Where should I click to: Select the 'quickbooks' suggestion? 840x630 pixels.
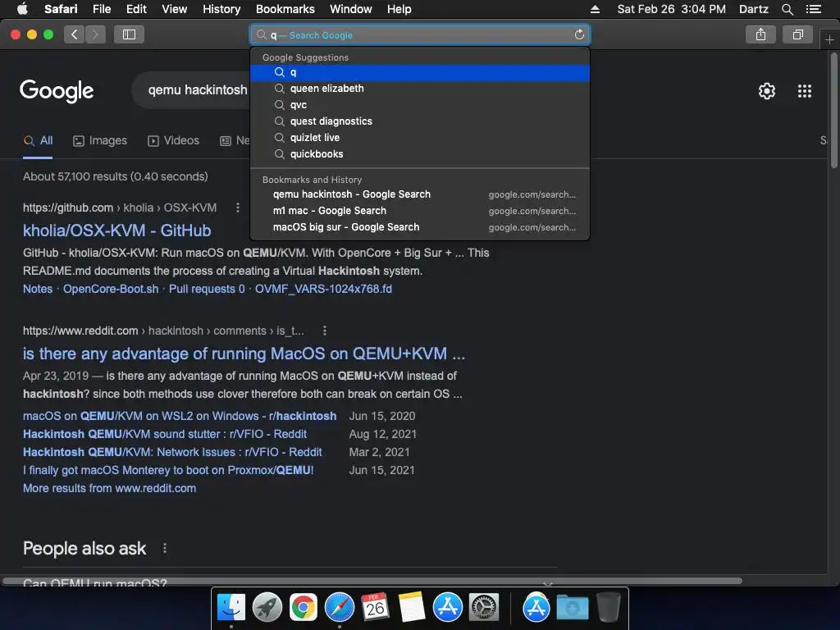coord(420,154)
